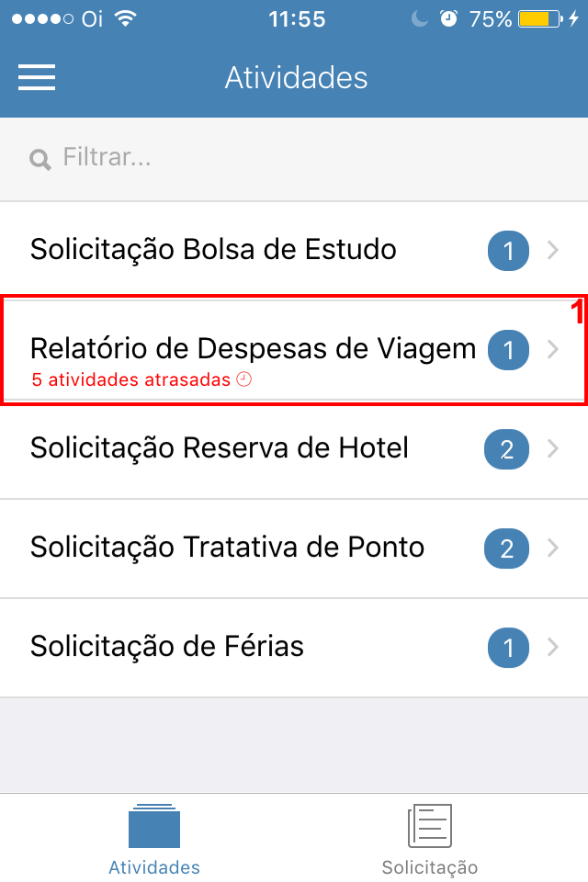Focus the Filtrar search field
The image size is (588, 882).
294,159
